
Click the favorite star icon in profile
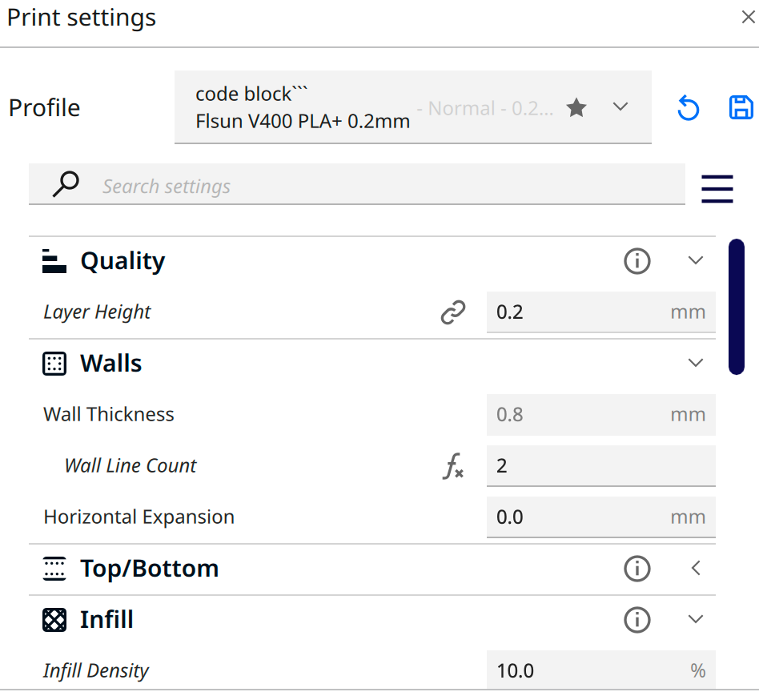click(x=576, y=108)
